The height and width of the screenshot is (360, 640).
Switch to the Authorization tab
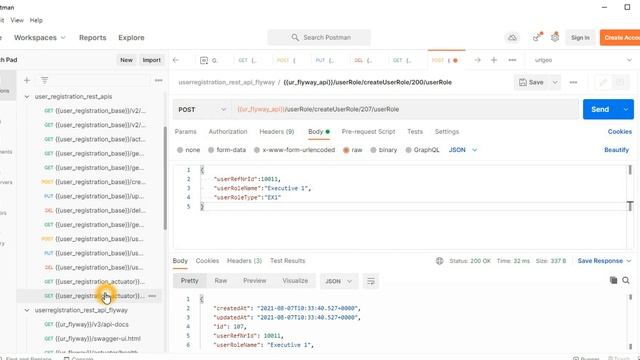[228, 132]
